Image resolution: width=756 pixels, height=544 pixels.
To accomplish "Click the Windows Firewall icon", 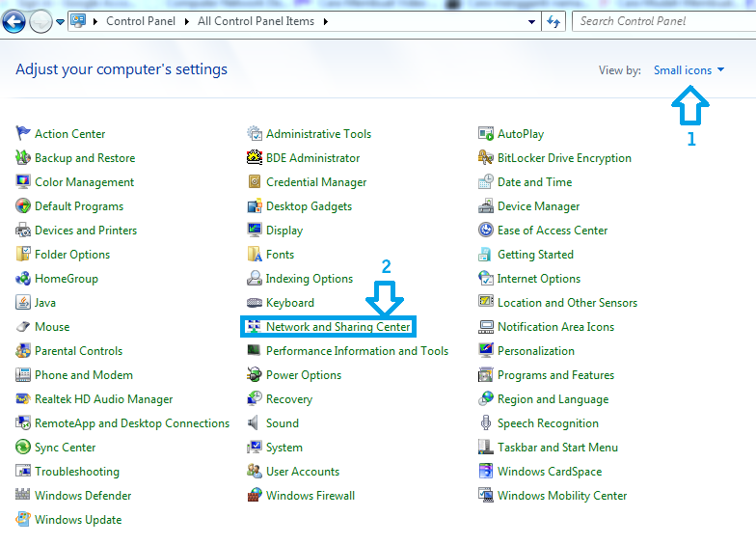I will tap(255, 495).
